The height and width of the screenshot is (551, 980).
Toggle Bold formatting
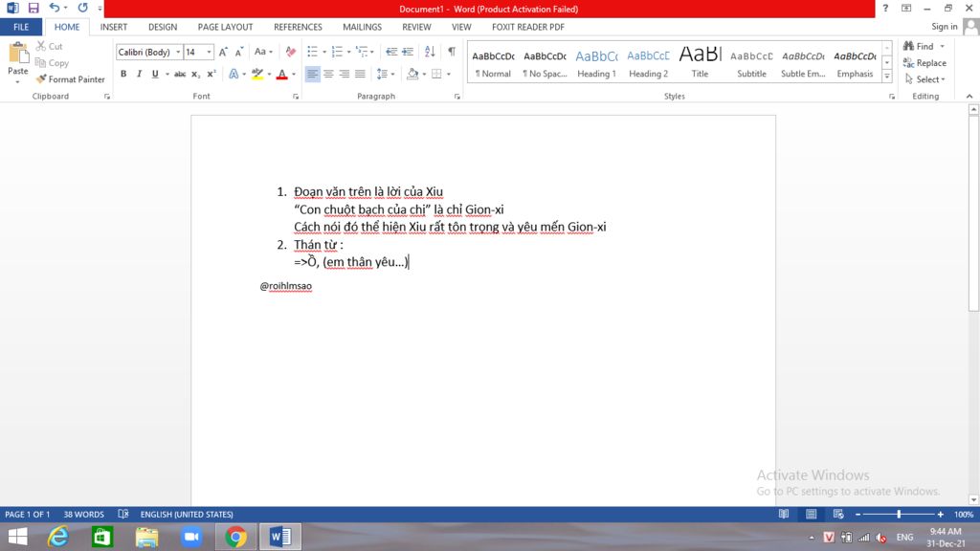[x=123, y=74]
